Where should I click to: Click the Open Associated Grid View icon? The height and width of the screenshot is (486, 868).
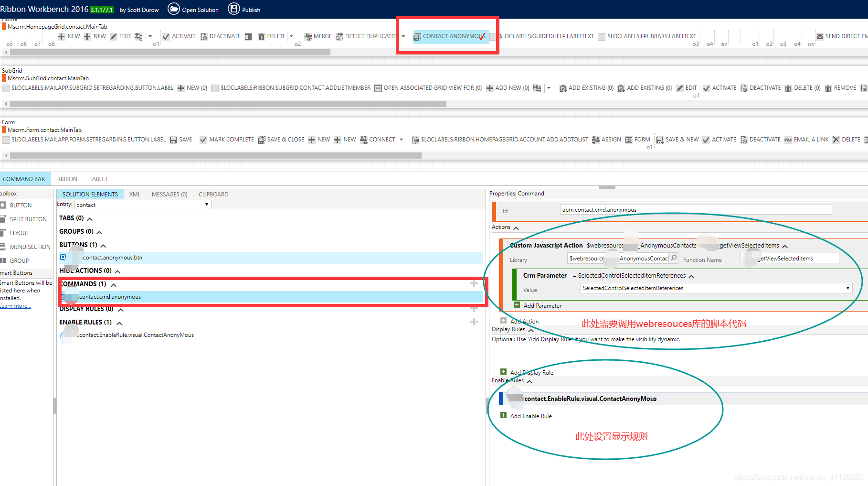(378, 88)
